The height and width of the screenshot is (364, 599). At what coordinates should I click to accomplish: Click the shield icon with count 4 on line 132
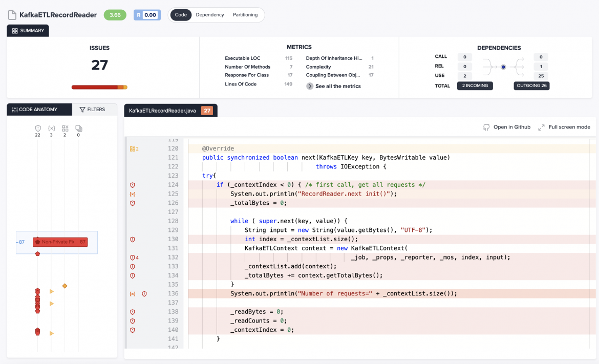point(133,258)
